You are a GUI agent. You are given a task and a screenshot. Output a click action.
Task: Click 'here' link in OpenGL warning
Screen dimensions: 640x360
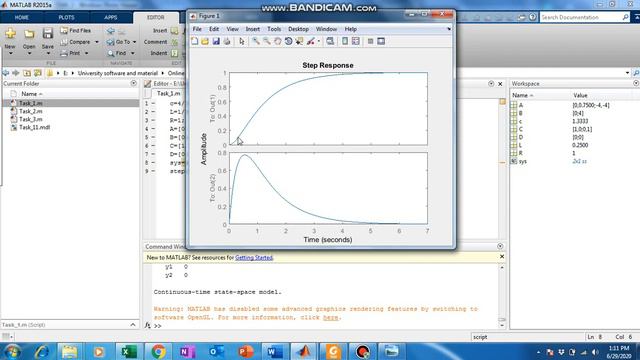(x=330, y=318)
